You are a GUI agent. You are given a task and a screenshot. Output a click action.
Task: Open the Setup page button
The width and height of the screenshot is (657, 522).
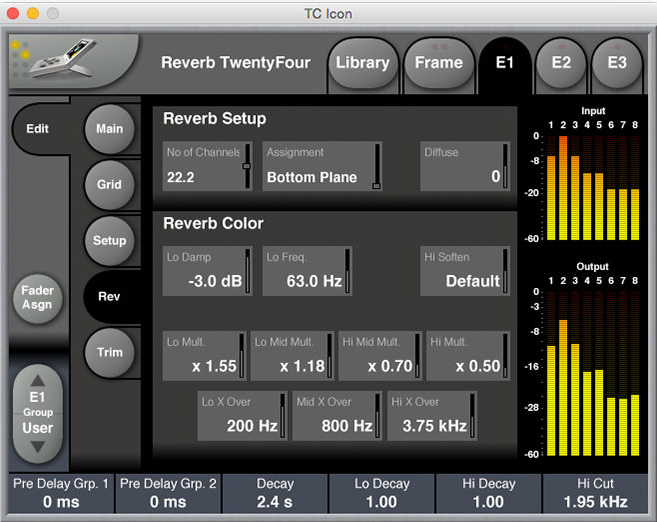(x=109, y=240)
